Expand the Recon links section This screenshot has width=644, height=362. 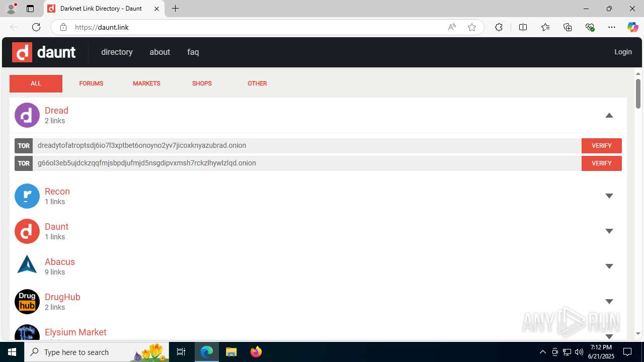[609, 196]
